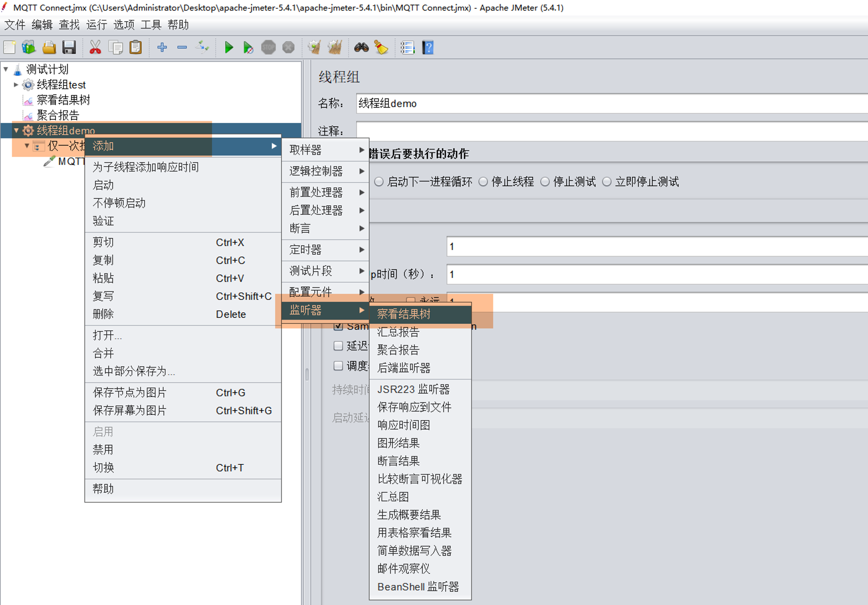This screenshot has height=605, width=868.
Task: Open the 断言 submenu
Action: point(325,228)
